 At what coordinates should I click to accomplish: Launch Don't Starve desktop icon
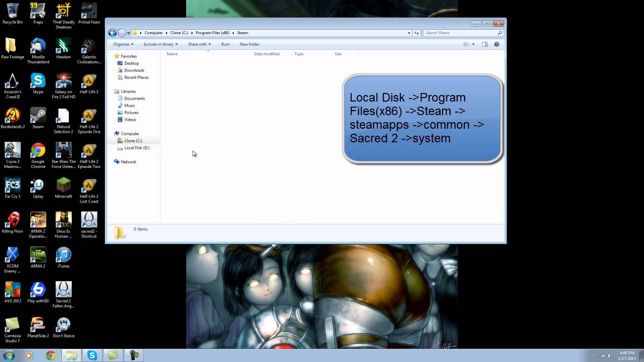63,327
